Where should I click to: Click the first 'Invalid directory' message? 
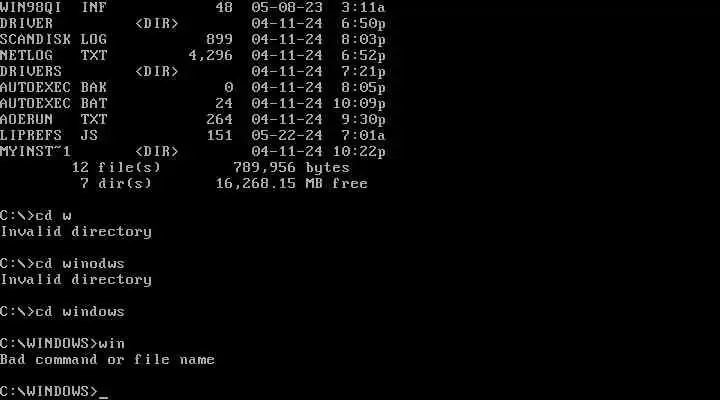tap(76, 231)
